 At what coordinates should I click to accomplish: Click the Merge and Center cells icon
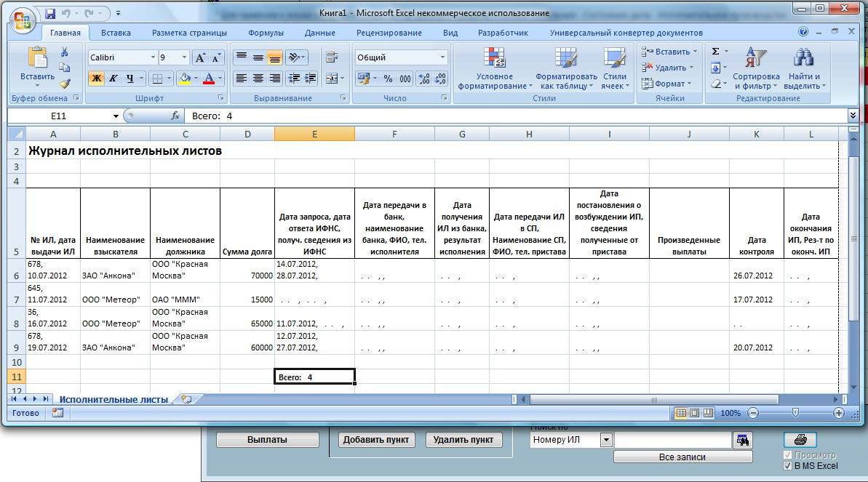tap(331, 79)
